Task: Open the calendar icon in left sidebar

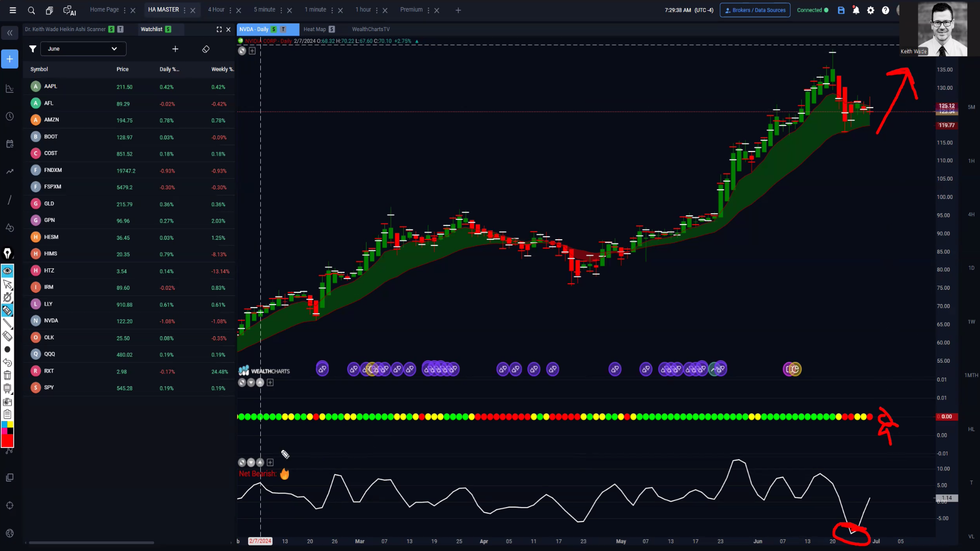Action: (x=10, y=144)
